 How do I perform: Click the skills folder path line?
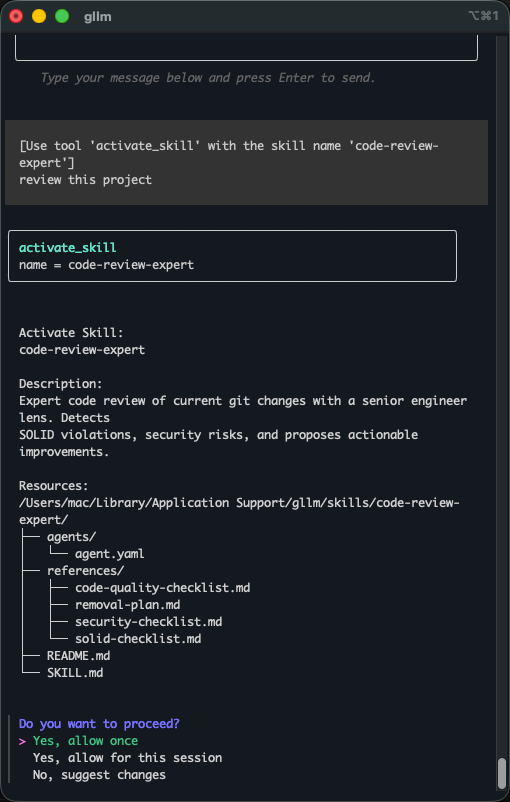(239, 511)
